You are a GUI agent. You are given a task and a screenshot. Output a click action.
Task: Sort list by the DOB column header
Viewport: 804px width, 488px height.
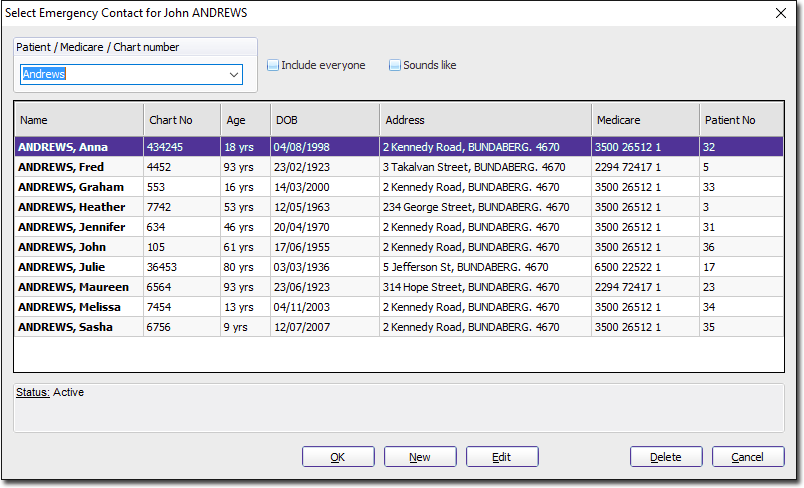[324, 120]
